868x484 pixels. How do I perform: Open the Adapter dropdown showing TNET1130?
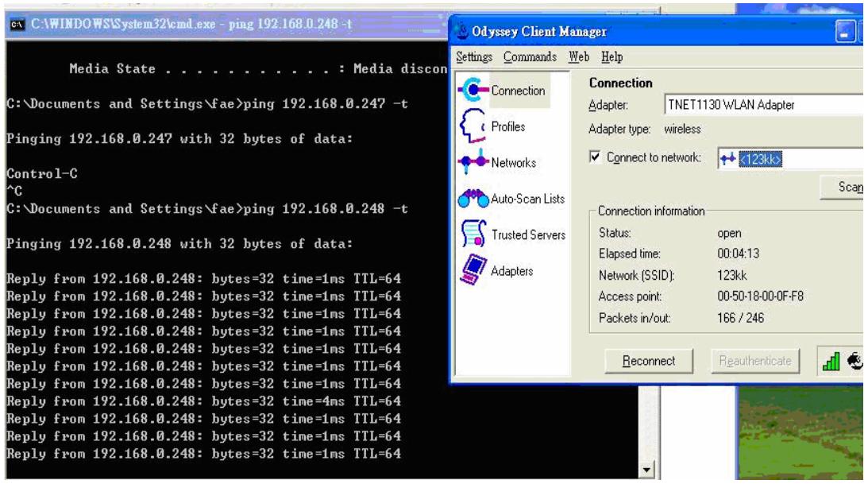(x=763, y=104)
